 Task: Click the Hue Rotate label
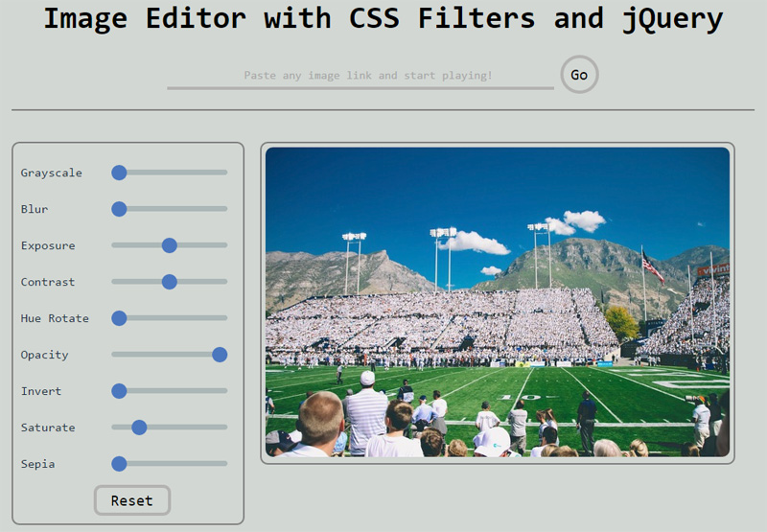(55, 318)
